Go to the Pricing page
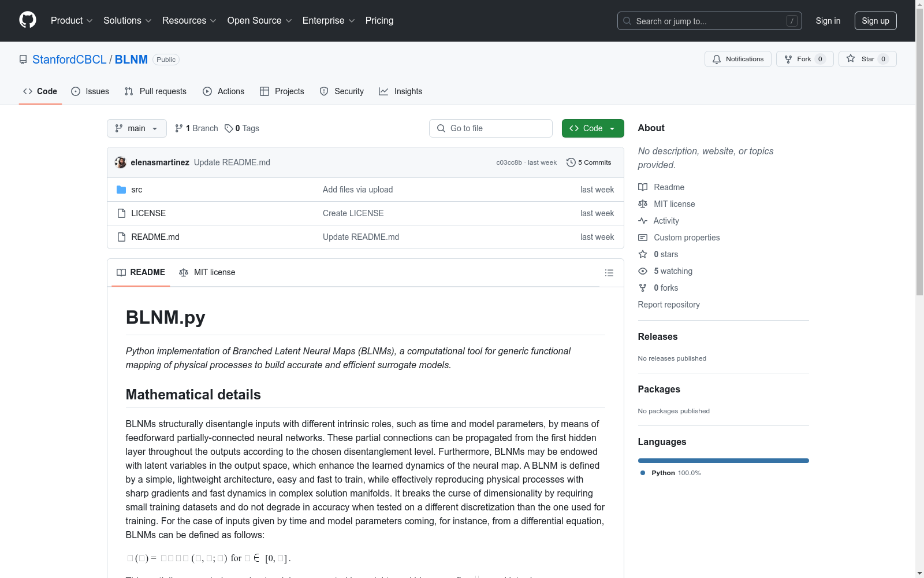924x578 pixels. pyautogui.click(x=379, y=20)
